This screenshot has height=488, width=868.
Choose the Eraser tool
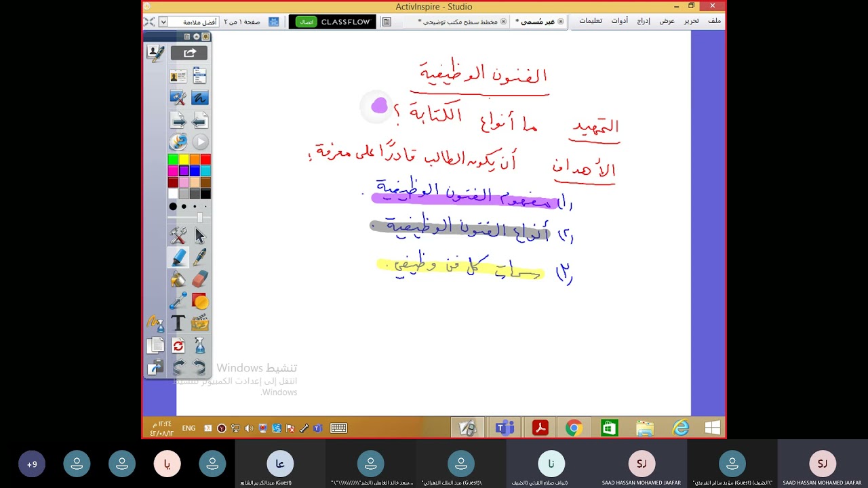[200, 279]
